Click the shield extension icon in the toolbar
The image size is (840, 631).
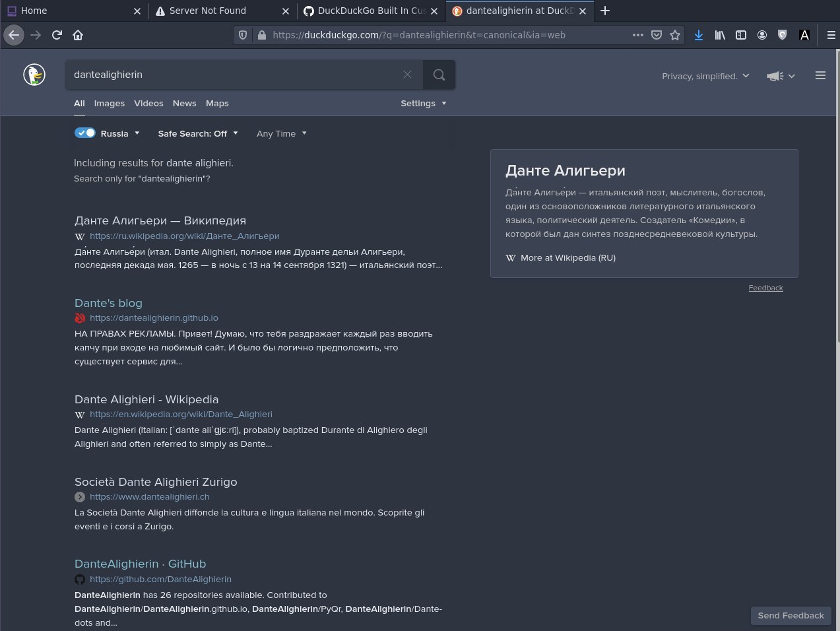[783, 35]
